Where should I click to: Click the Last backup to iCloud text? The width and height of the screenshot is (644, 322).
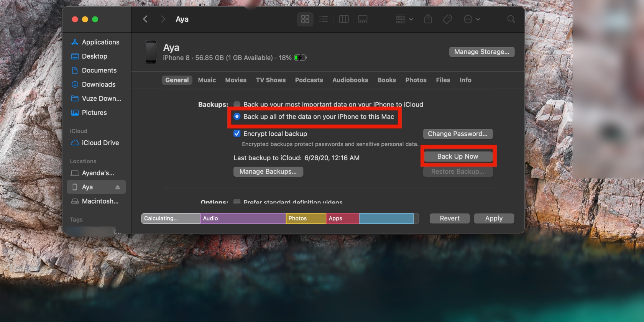click(296, 158)
